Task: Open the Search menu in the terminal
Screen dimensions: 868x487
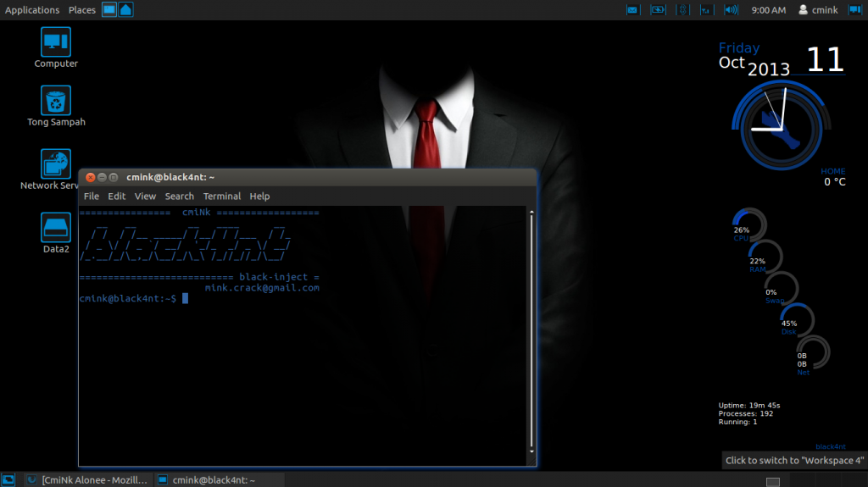Action: pos(179,196)
